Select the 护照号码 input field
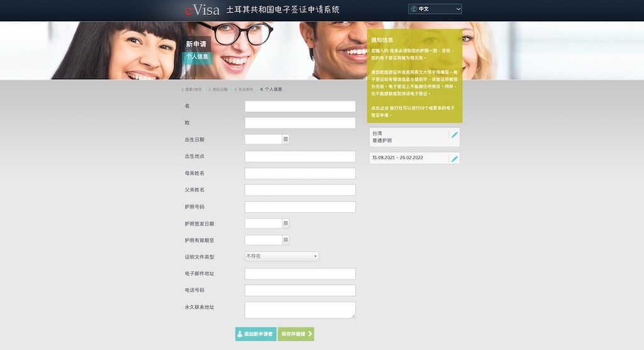Screen dimensions: 644x350 pyautogui.click(x=300, y=207)
